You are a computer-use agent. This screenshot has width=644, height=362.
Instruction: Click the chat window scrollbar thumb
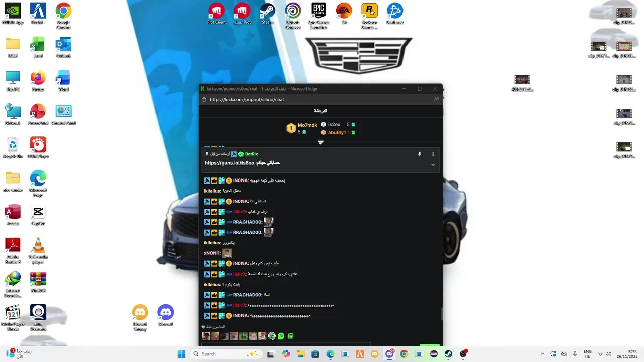[441, 314]
